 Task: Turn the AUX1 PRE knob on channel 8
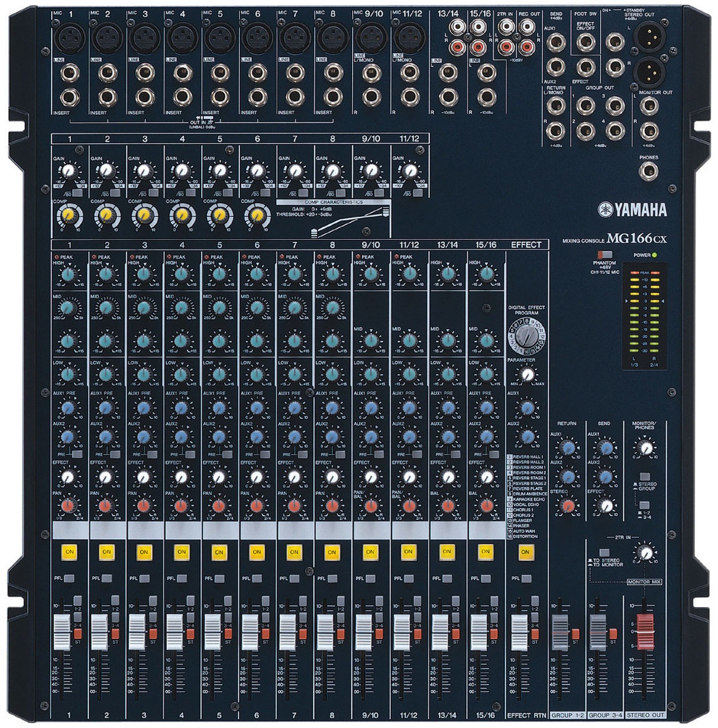333,407
